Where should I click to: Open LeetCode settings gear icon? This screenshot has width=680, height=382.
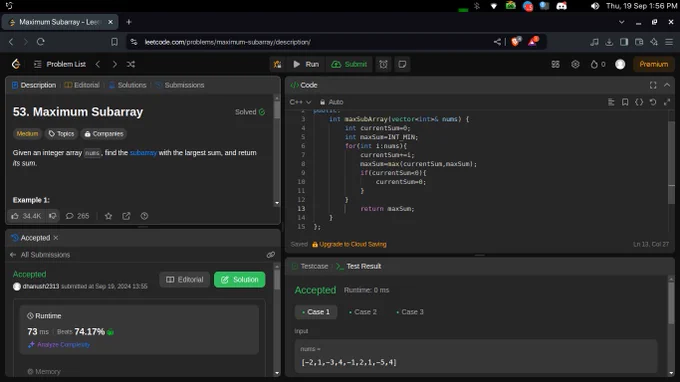575,64
